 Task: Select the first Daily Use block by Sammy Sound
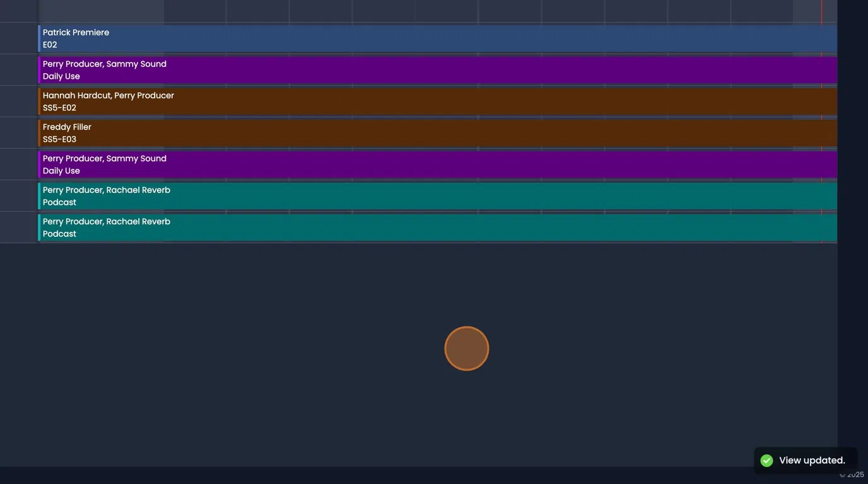[378, 69]
